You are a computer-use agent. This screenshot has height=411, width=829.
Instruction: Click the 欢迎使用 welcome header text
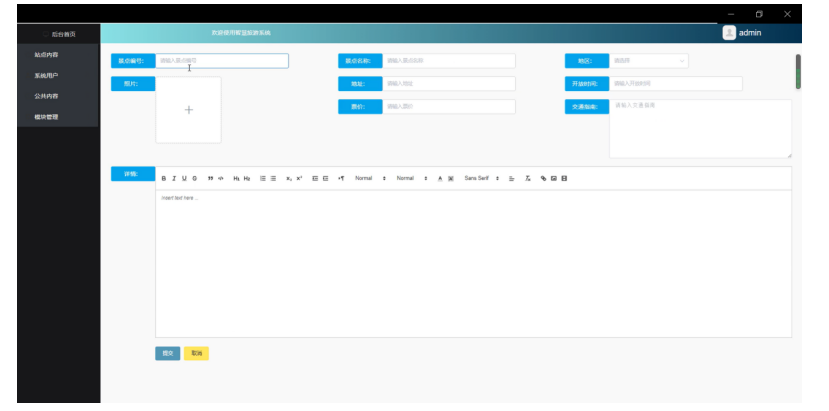(x=241, y=33)
